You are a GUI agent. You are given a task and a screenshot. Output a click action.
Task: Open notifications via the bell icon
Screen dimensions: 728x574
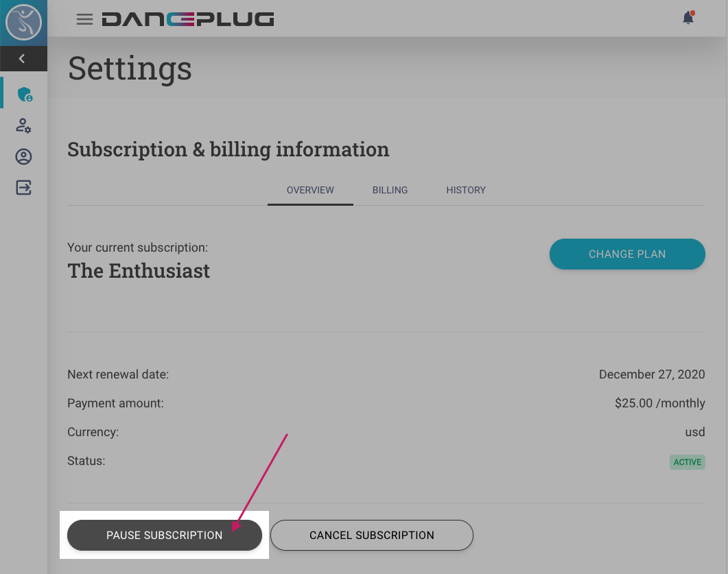point(688,19)
